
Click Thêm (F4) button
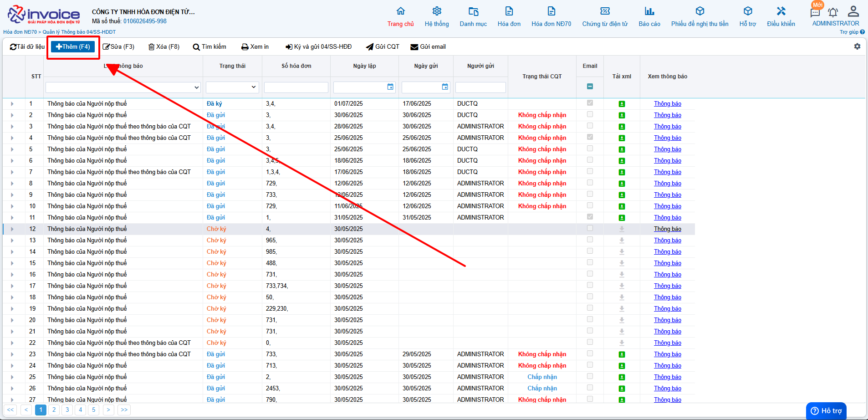73,46
